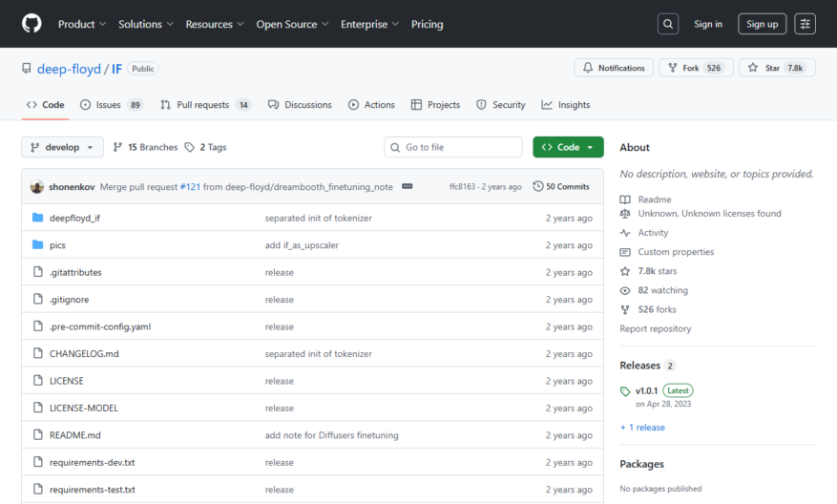Open the Actions tab
The height and width of the screenshot is (504, 837).
coord(371,105)
